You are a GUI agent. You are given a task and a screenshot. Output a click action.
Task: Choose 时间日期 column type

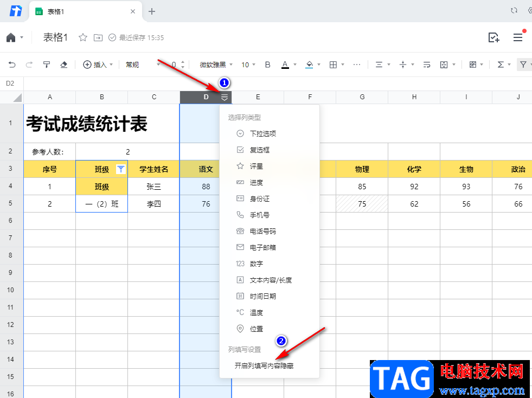[270, 296]
